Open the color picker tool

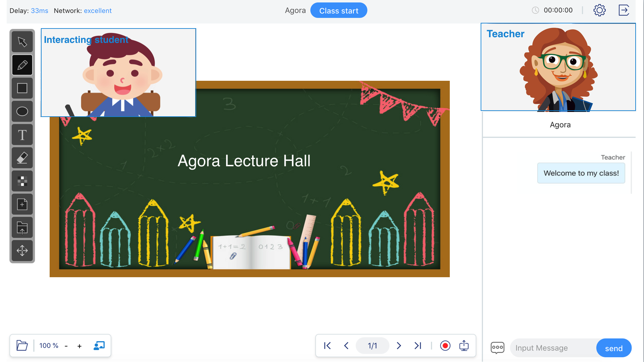coord(22,181)
